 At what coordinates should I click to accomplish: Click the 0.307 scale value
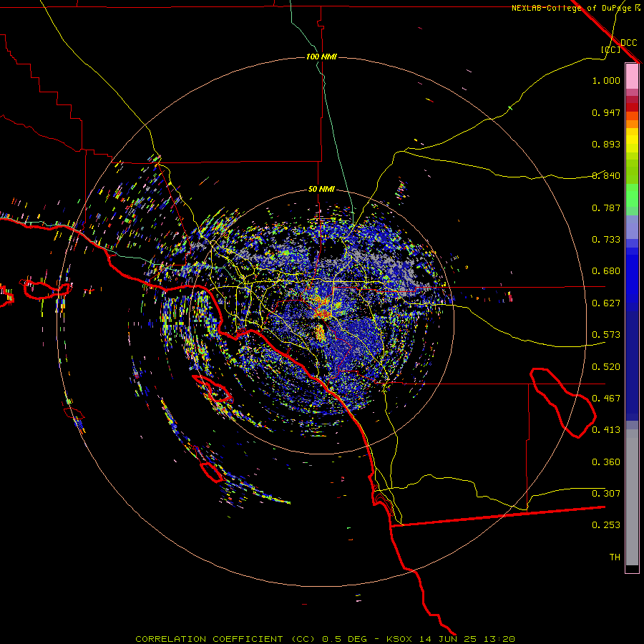pos(606,494)
